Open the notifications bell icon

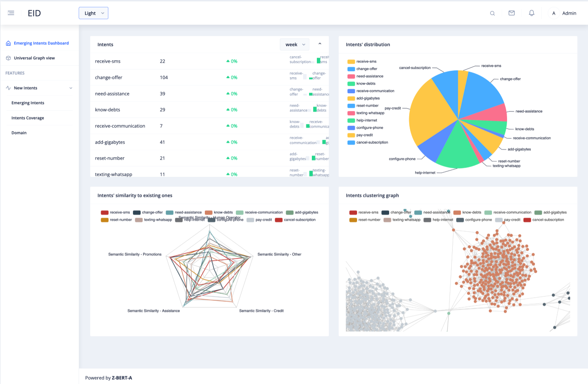click(531, 13)
